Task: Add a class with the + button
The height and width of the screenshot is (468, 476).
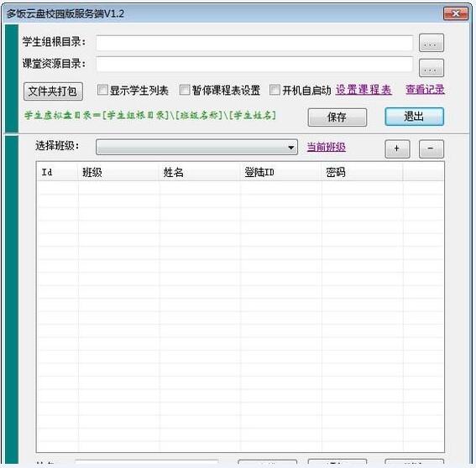Action: (397, 148)
